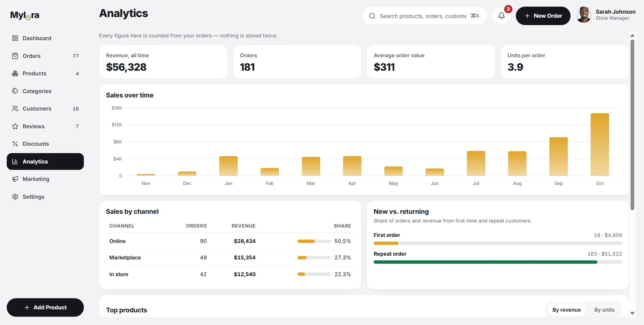
Task: Navigate to Settings page
Action: click(x=45, y=197)
